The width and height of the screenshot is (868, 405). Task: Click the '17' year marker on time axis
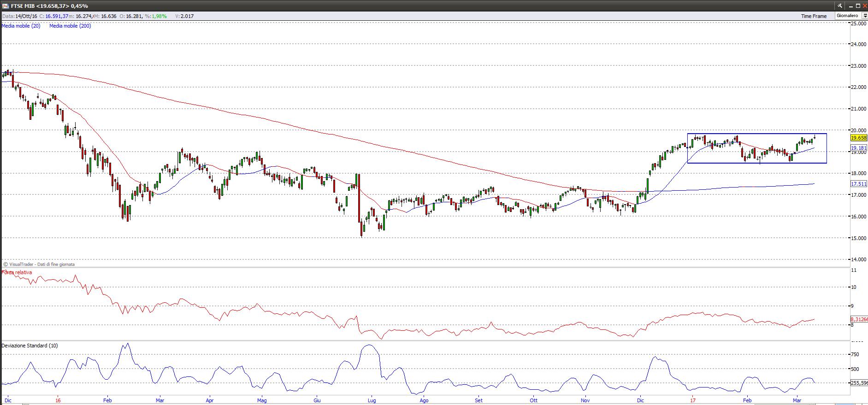[692, 400]
